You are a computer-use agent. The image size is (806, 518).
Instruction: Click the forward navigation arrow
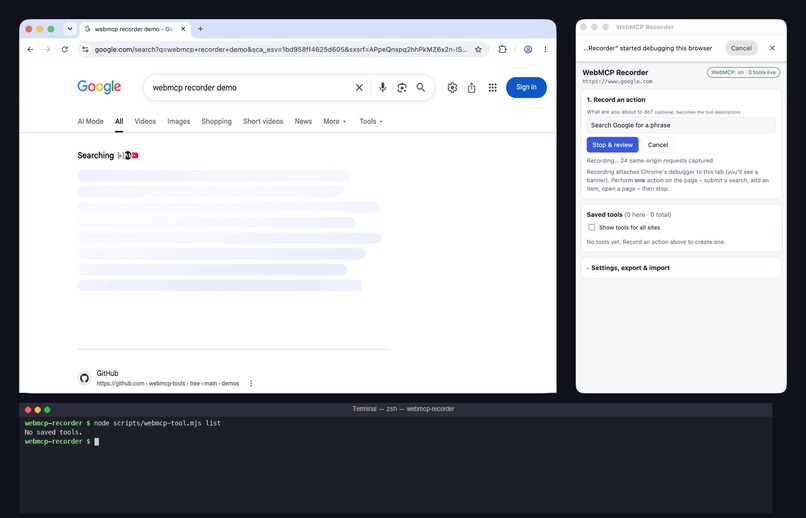tap(47, 49)
